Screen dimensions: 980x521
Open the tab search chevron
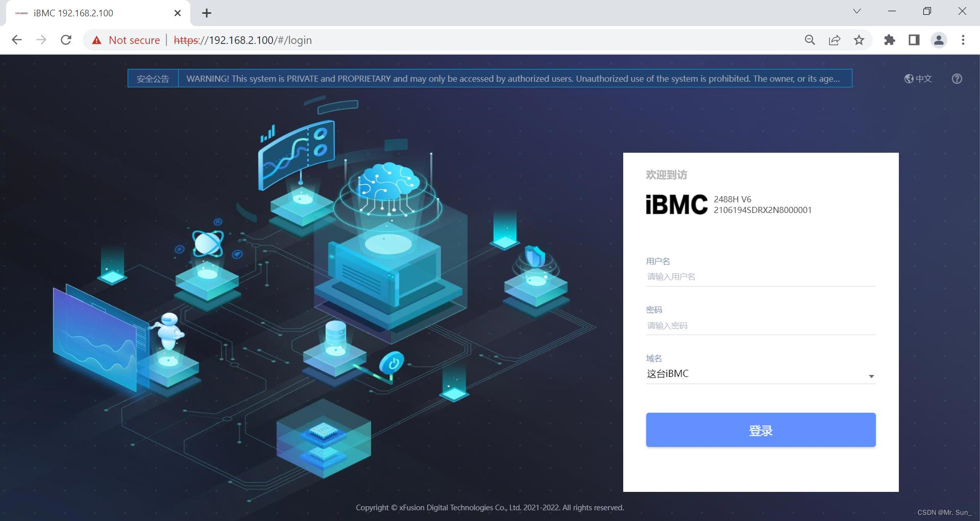857,11
